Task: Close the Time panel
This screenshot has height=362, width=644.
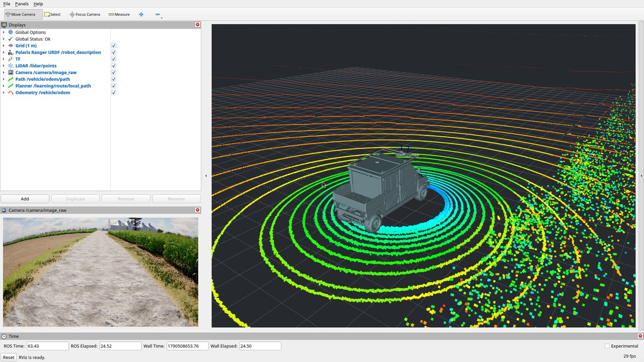Action: [x=640, y=336]
